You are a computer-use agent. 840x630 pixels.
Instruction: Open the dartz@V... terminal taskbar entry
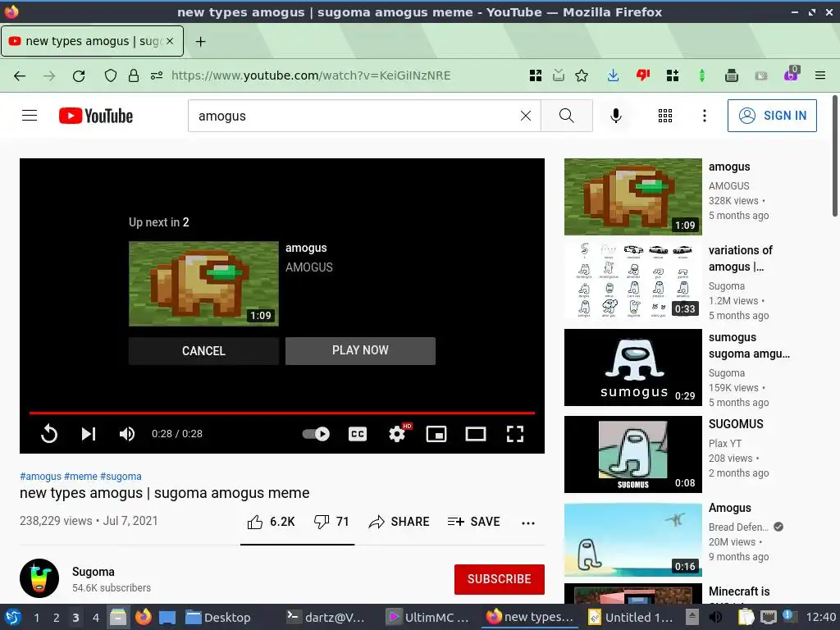coord(325,618)
